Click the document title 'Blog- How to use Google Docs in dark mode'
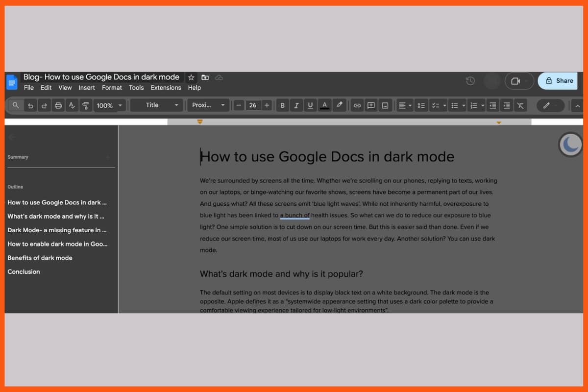The image size is (588, 392). tap(101, 77)
